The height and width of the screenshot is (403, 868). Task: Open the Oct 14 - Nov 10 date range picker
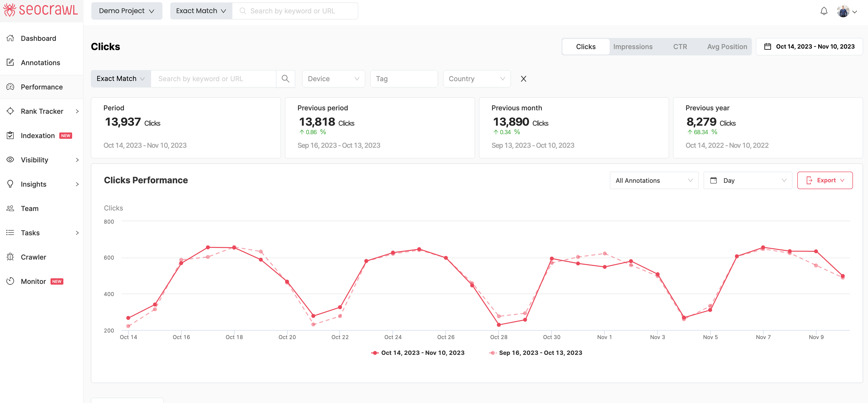pos(809,46)
